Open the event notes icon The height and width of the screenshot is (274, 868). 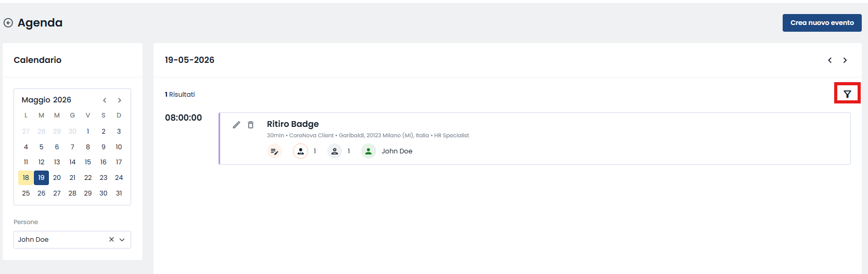point(274,151)
